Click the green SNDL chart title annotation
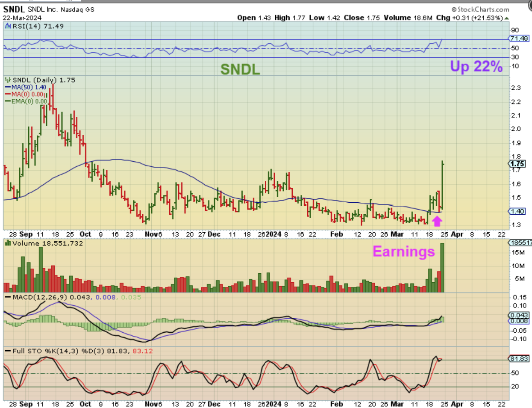Viewport: 532px width, 408px height. coord(240,69)
